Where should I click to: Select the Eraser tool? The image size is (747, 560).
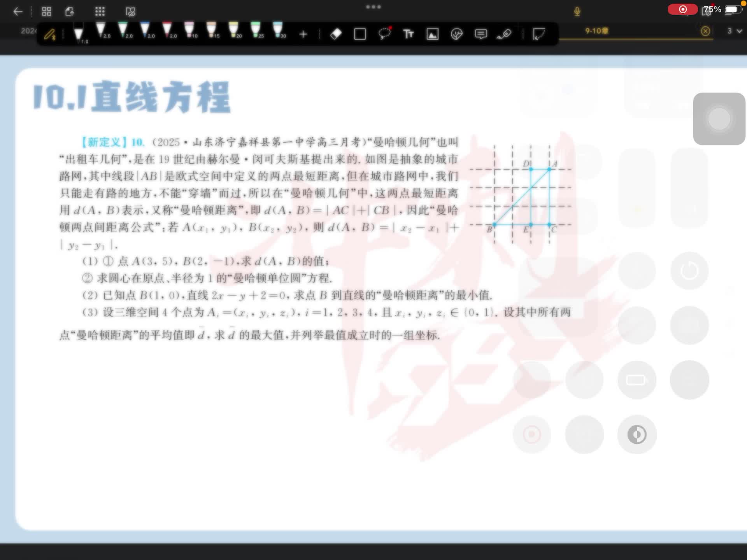click(x=336, y=34)
